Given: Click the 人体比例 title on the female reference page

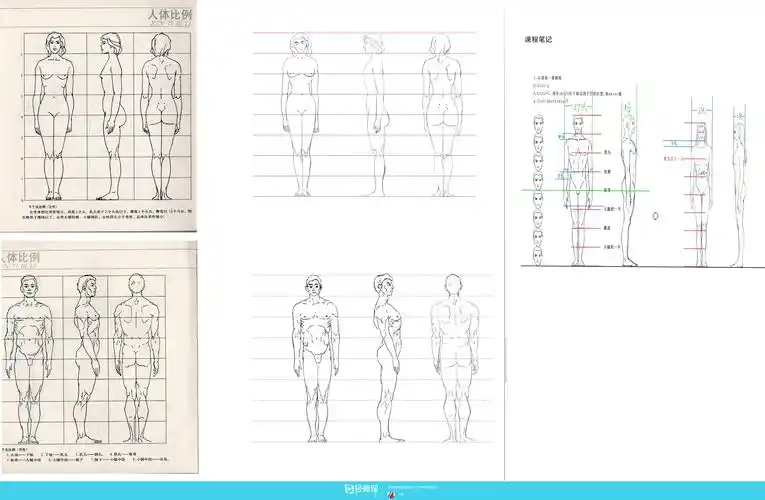Looking at the screenshot, I should (x=169, y=14).
